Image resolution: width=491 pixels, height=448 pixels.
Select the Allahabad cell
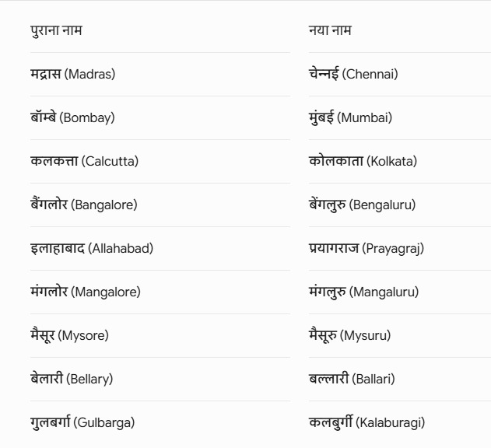click(92, 248)
